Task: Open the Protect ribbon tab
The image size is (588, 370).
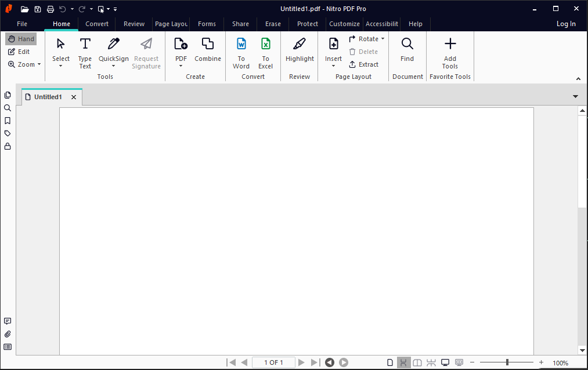Action: click(x=308, y=24)
